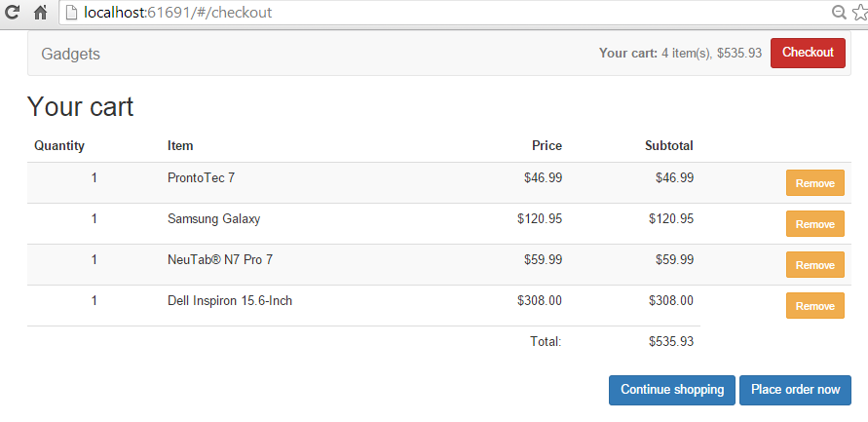Remove Dell Inspiron 15.6-Inch from cart

tap(814, 306)
